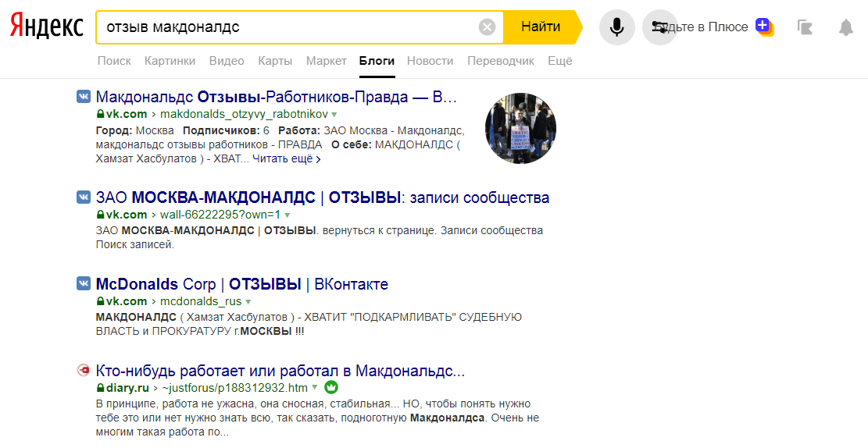Click VK favicon beside Макдональдс Отзывы-Работников result

point(83,96)
